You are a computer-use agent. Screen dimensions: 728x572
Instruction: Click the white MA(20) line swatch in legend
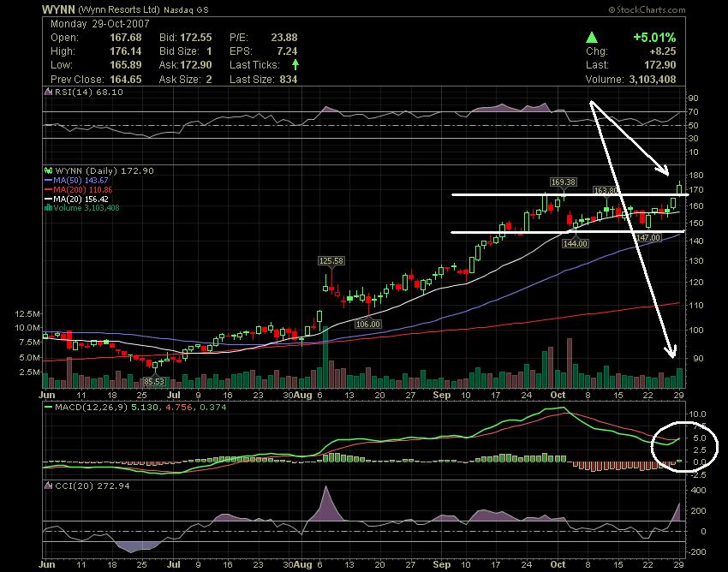coord(48,199)
